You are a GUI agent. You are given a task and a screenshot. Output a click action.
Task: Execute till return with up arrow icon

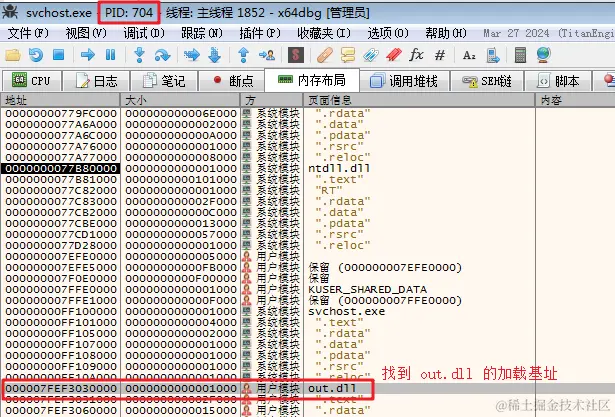[x=244, y=55]
